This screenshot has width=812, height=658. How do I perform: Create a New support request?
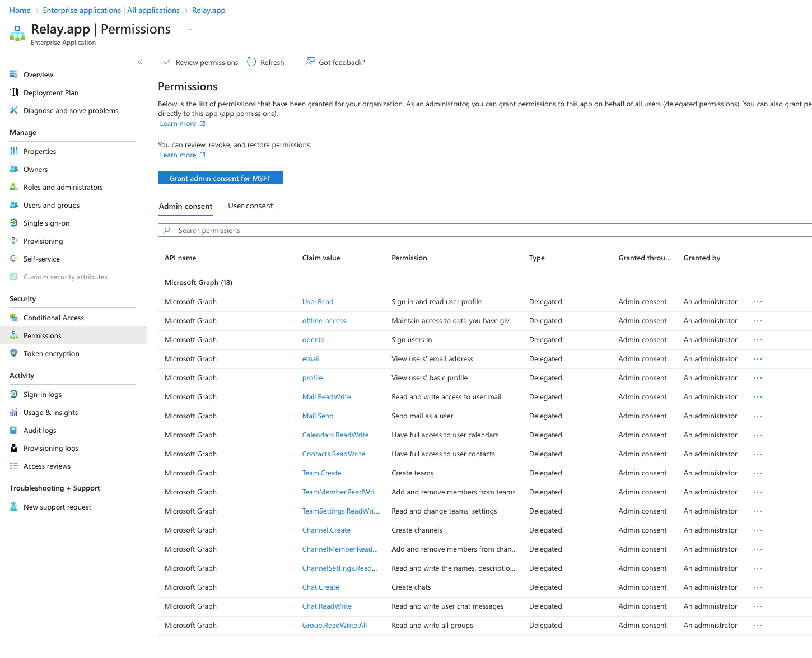57,507
